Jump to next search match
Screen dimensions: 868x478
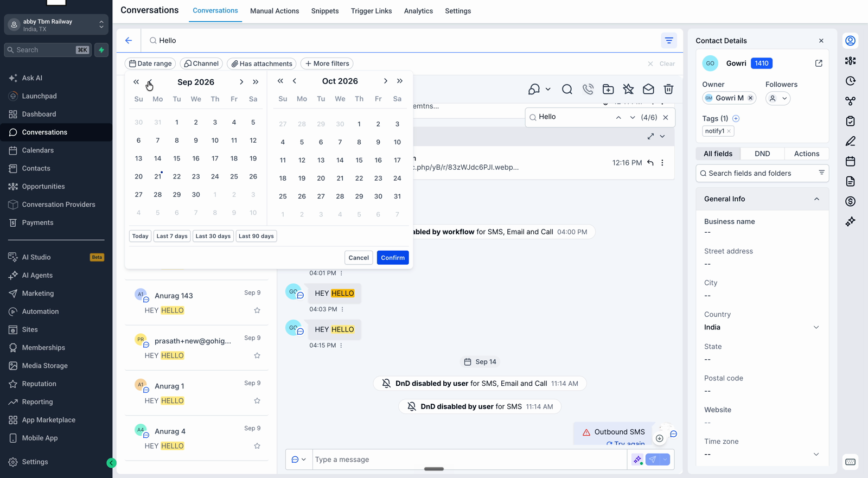click(x=632, y=117)
